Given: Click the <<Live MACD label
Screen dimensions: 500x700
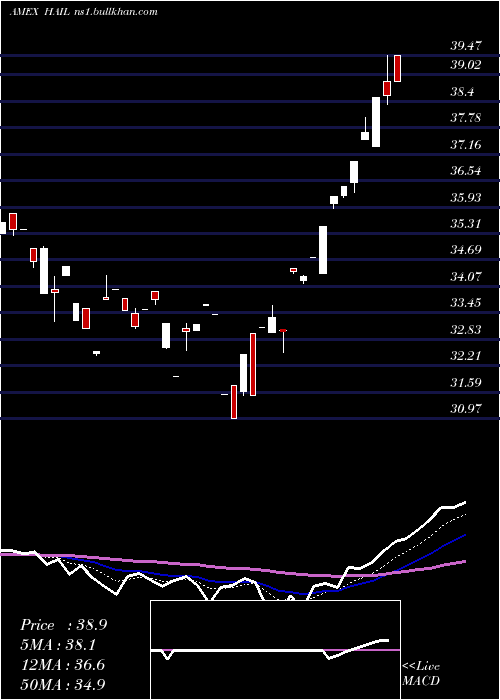Looking at the screenshot, I should 421,674.
